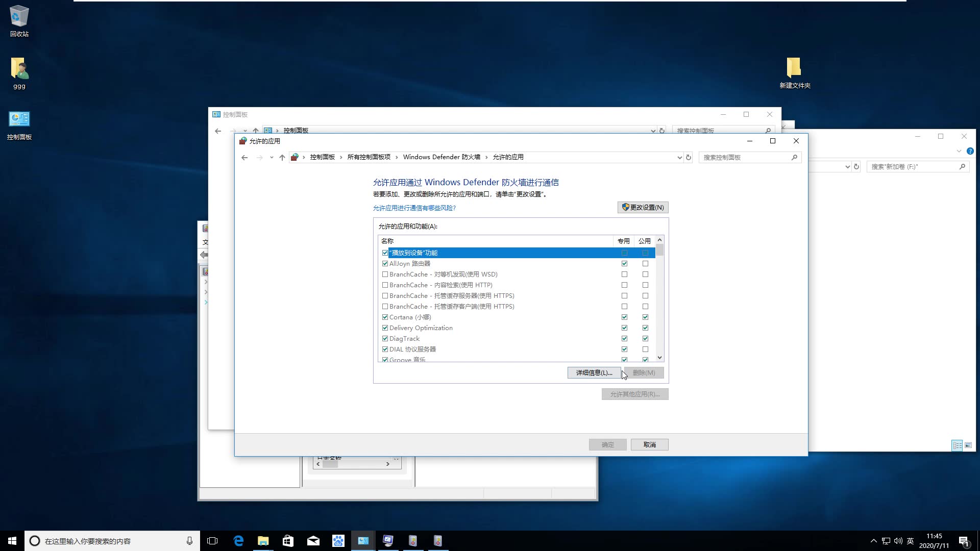The image size is (980, 551).
Task: Open the network icon in system tray
Action: (886, 541)
